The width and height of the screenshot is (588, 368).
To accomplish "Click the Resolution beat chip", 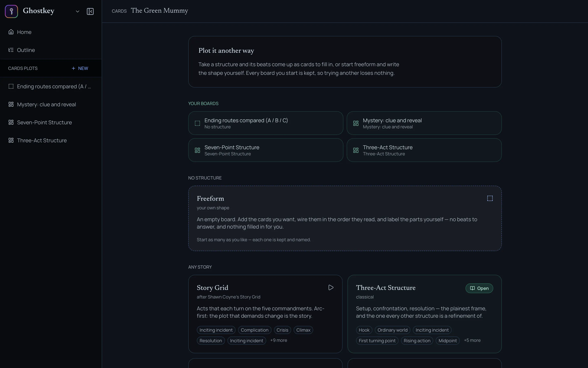I will [x=211, y=341].
